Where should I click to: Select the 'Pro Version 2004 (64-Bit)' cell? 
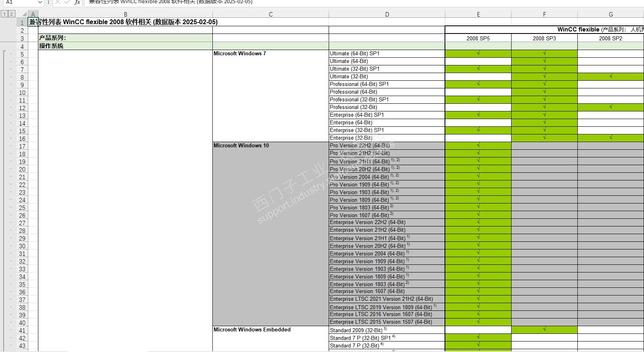[387, 176]
